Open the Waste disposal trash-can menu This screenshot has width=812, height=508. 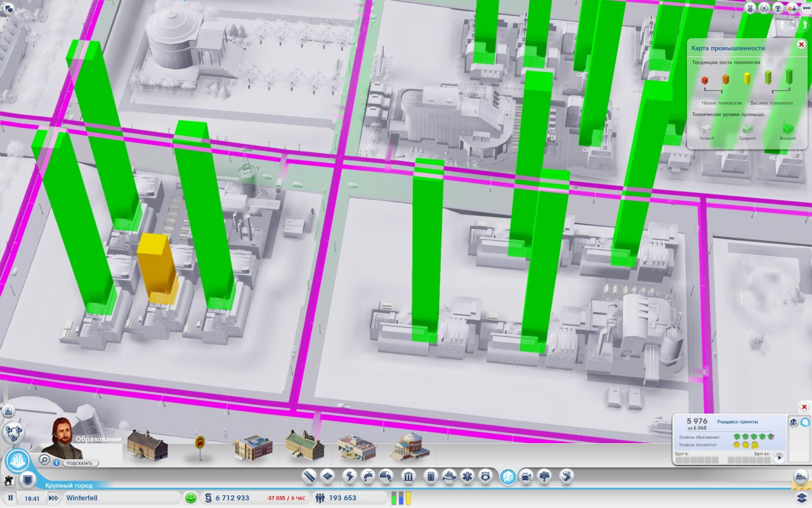[431, 476]
